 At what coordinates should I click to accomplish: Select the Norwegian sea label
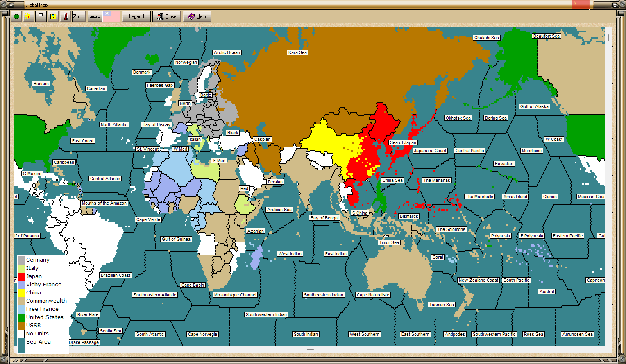186,62
